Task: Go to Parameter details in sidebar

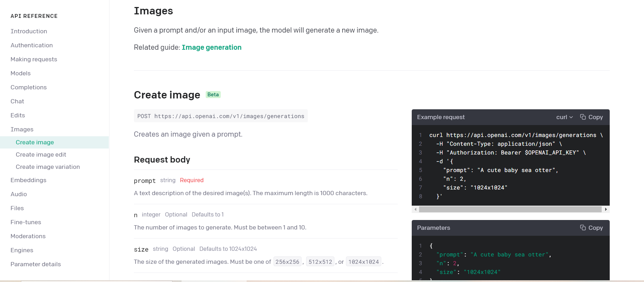Action: [x=36, y=264]
